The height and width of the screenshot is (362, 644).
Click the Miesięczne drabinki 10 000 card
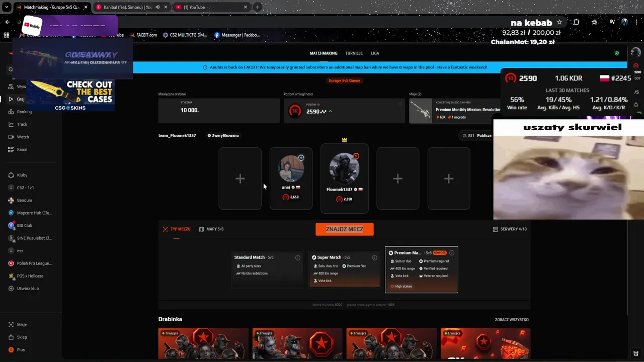pos(219,111)
